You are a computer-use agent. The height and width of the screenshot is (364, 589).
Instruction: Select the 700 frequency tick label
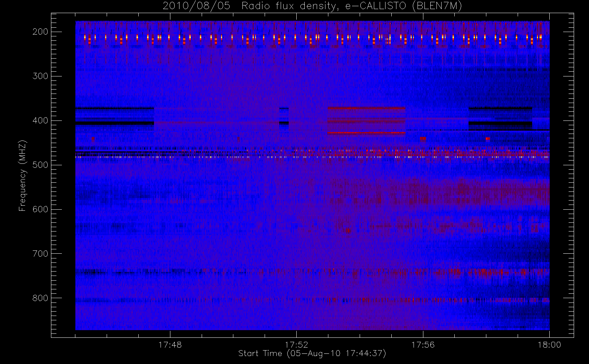point(40,254)
